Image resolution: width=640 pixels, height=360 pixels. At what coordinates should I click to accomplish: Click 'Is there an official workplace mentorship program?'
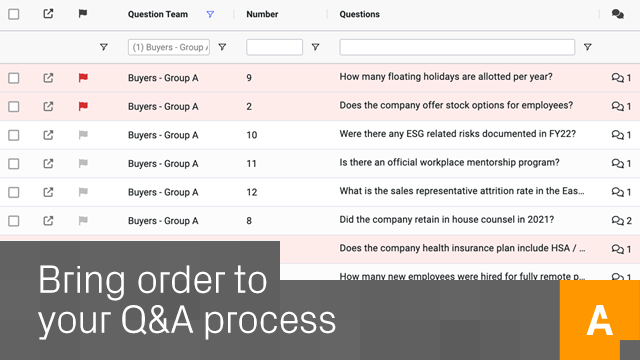449,162
